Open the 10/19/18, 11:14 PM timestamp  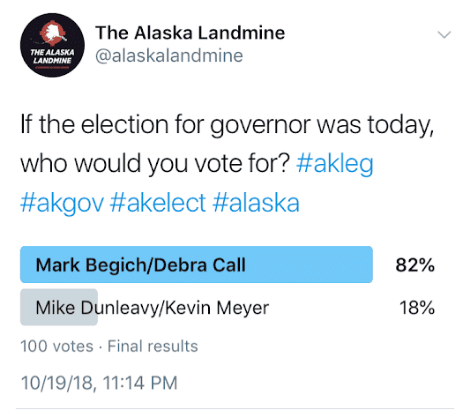pos(99,382)
